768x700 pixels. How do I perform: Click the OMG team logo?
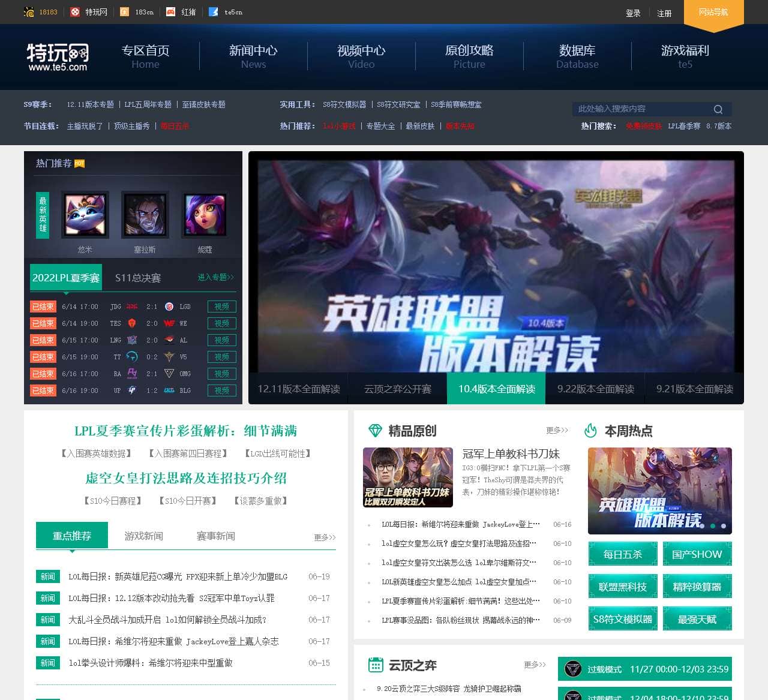click(x=169, y=374)
